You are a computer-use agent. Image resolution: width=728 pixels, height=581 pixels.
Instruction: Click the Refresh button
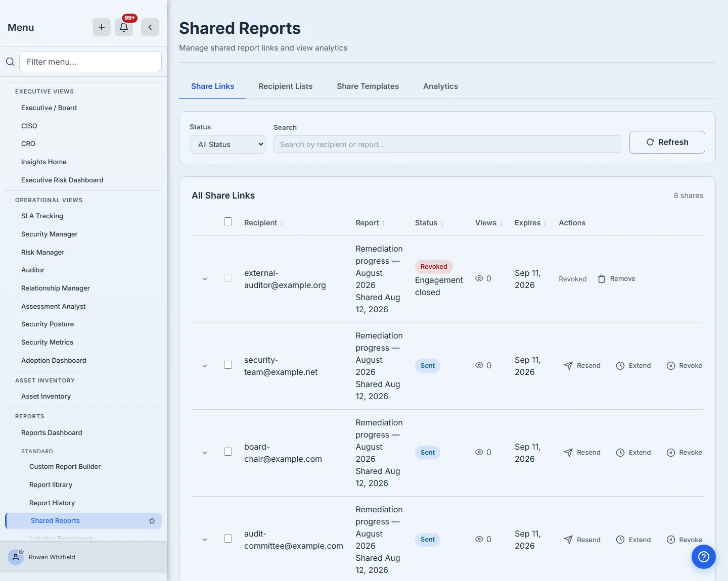click(x=667, y=142)
